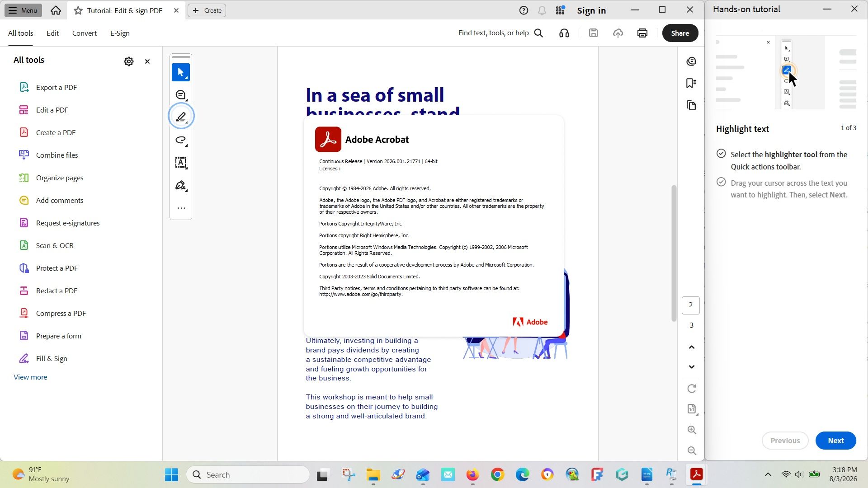Click the Home icon
The width and height of the screenshot is (868, 488).
pos(56,10)
